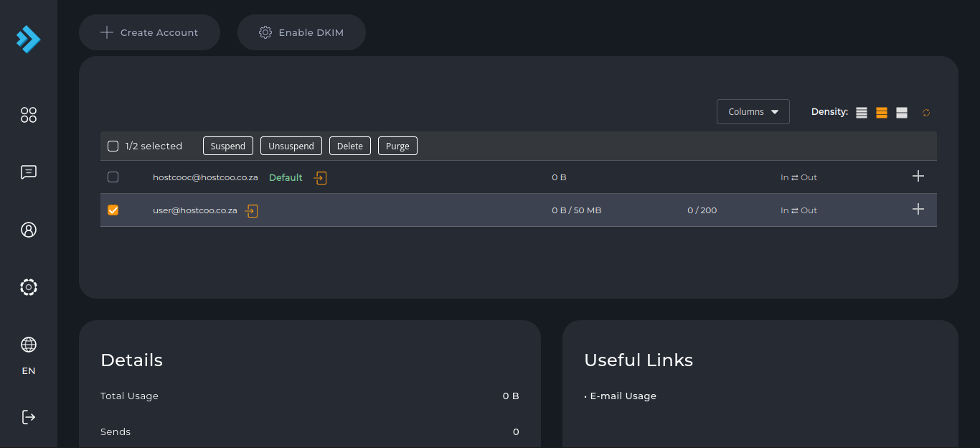
Task: Click the 0 / 200 sends value
Action: (x=702, y=210)
